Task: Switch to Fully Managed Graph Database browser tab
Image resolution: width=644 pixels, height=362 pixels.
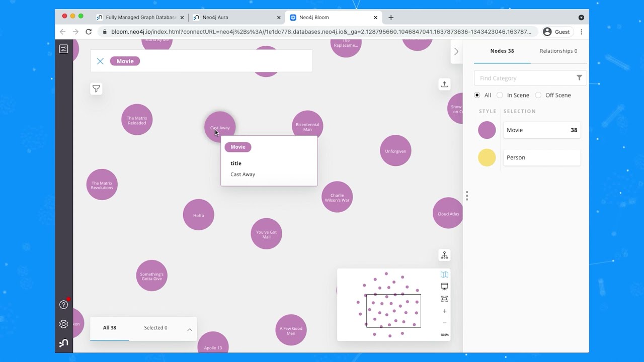Action: tap(140, 17)
